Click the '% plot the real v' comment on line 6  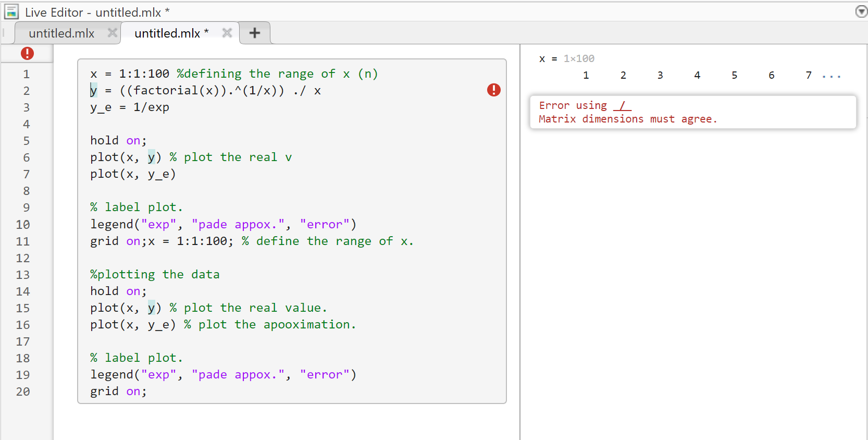click(x=230, y=157)
